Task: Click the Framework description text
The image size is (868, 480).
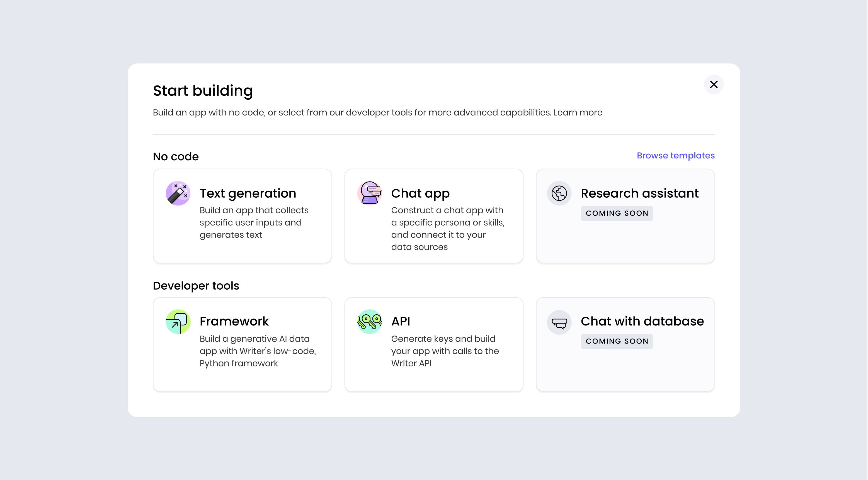Action: click(x=258, y=351)
